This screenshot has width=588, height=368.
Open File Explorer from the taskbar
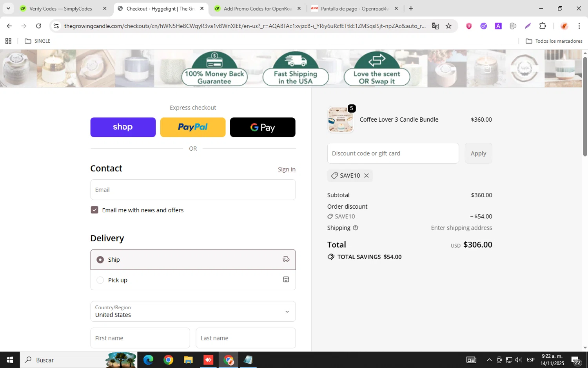188,360
